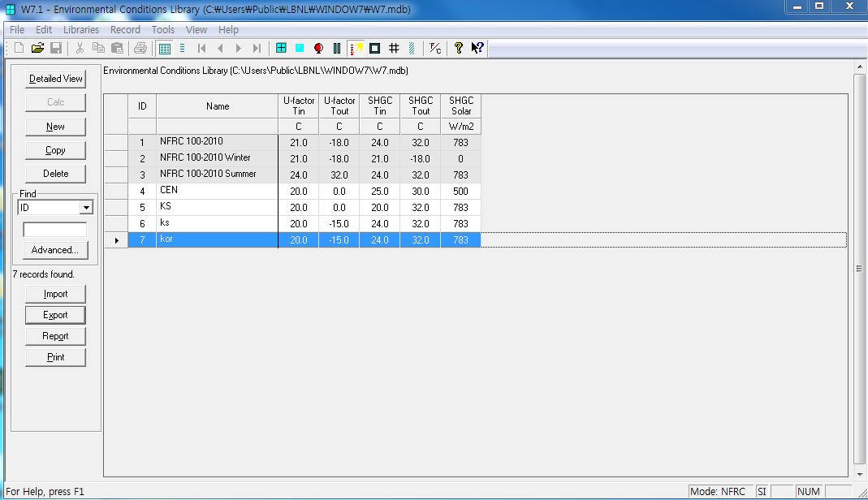Viewport: 868px width, 500px height.
Task: Open the Find field dropdown
Action: [86, 208]
